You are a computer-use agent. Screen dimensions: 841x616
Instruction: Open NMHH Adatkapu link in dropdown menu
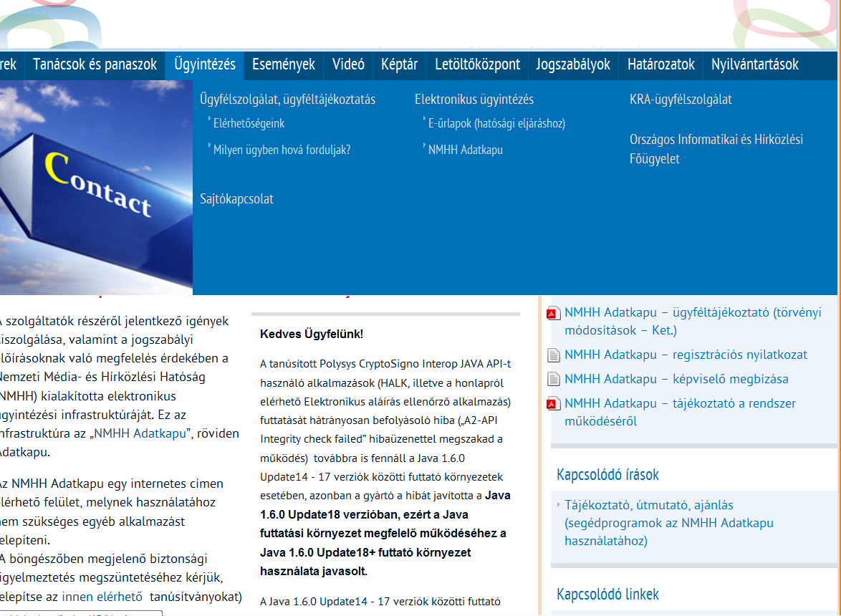[466, 150]
